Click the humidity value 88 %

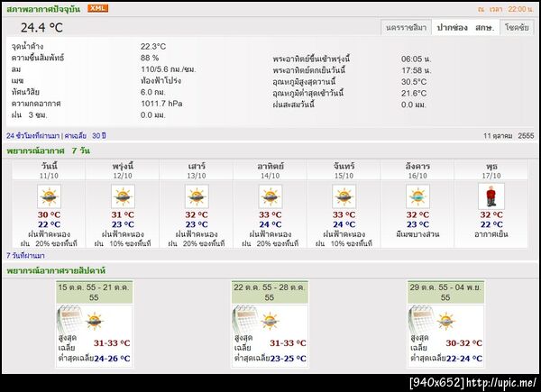[150, 58]
